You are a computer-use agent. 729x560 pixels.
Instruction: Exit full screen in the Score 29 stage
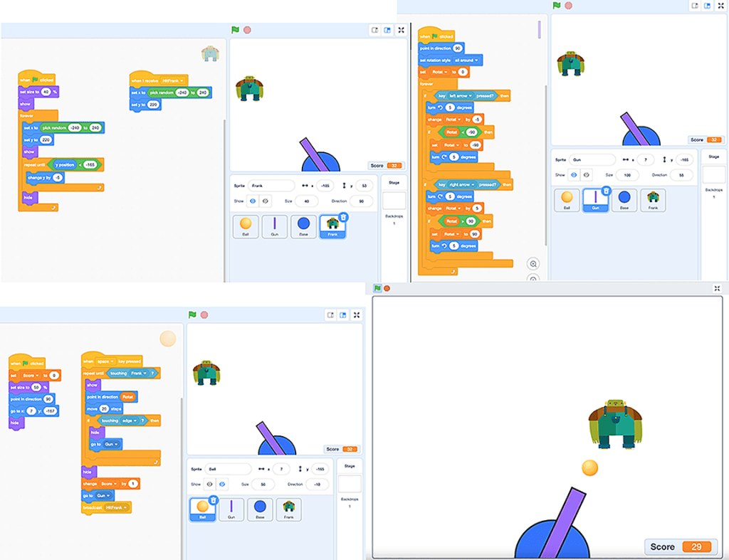(x=717, y=288)
